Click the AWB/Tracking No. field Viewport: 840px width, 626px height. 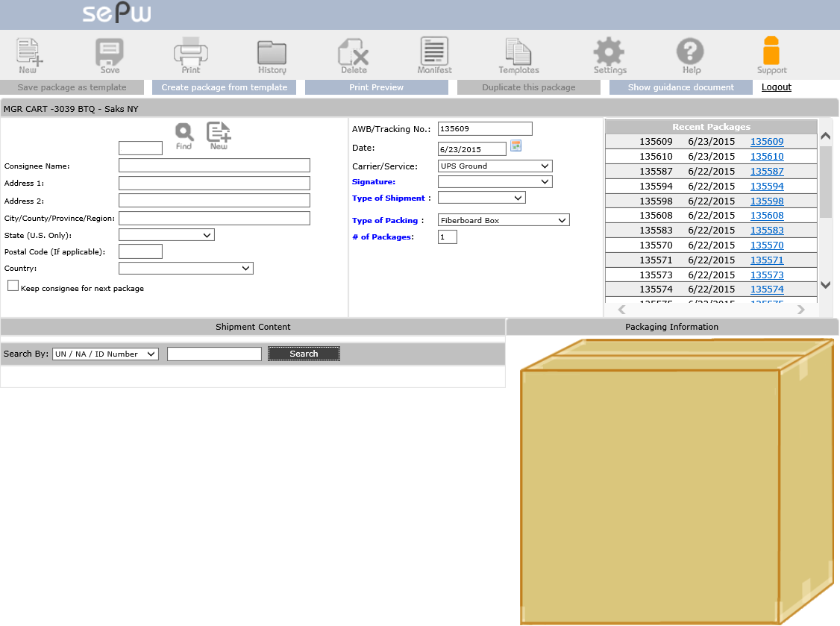point(485,128)
